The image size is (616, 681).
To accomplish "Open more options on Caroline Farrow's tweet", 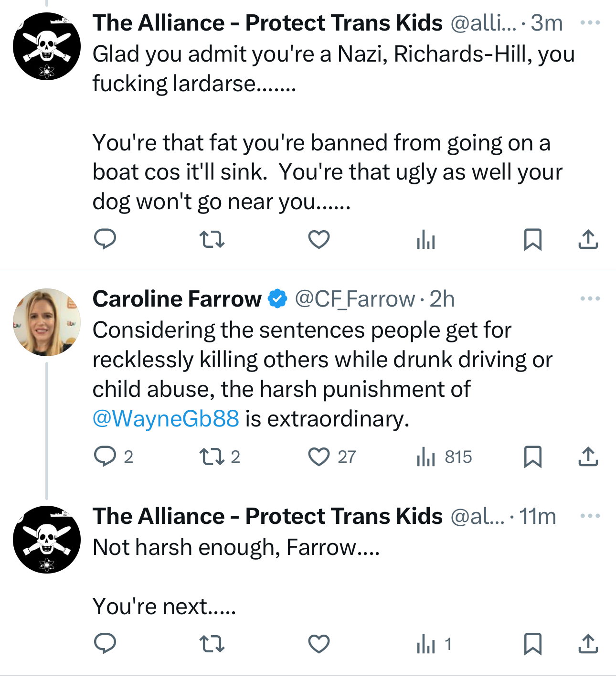I will [x=590, y=298].
